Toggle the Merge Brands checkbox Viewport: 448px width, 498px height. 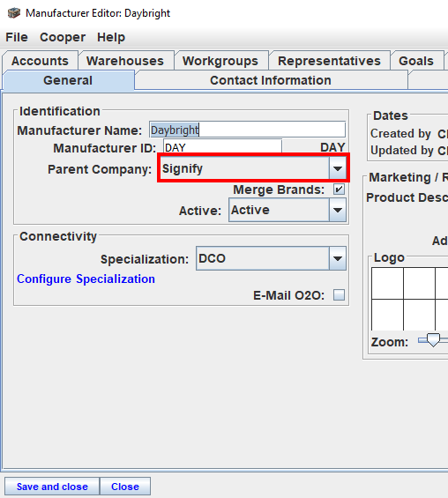(x=339, y=190)
